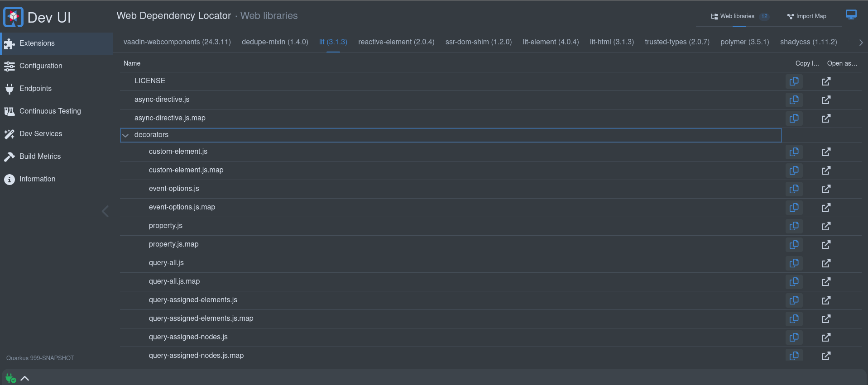Copy link for query-all.js.map
The height and width of the screenshot is (385, 868).
pyautogui.click(x=794, y=282)
